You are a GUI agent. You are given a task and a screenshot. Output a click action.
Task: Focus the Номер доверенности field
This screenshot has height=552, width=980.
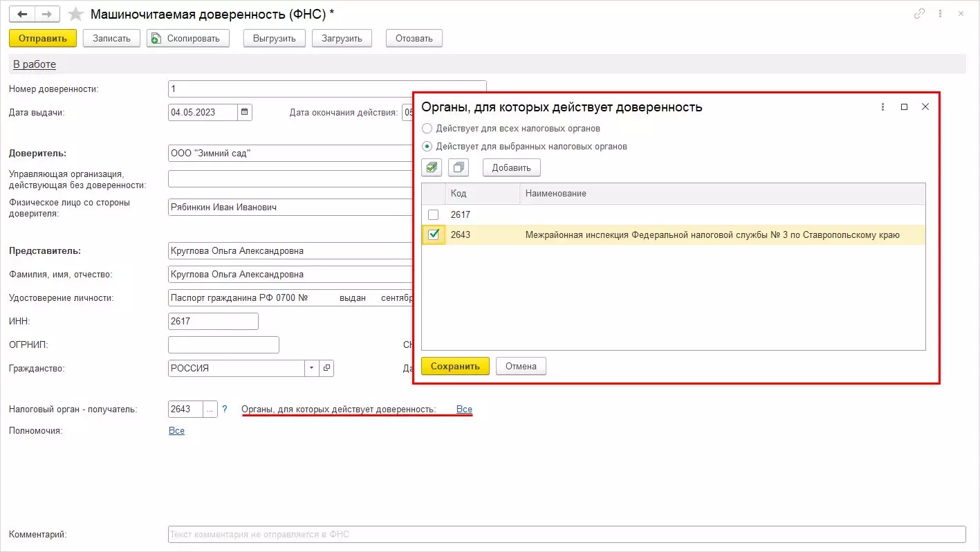coord(327,89)
